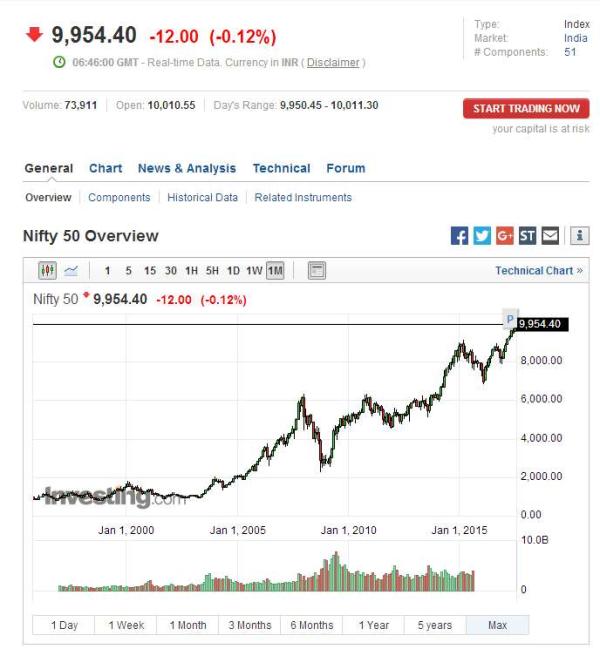Share via email envelope icon

[x=550, y=236]
